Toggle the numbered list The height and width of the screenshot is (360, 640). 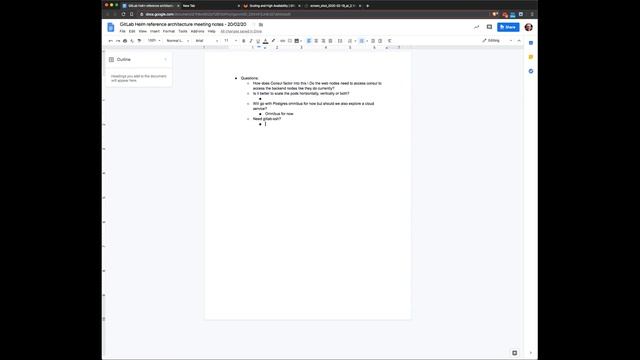pyautogui.click(x=350, y=41)
